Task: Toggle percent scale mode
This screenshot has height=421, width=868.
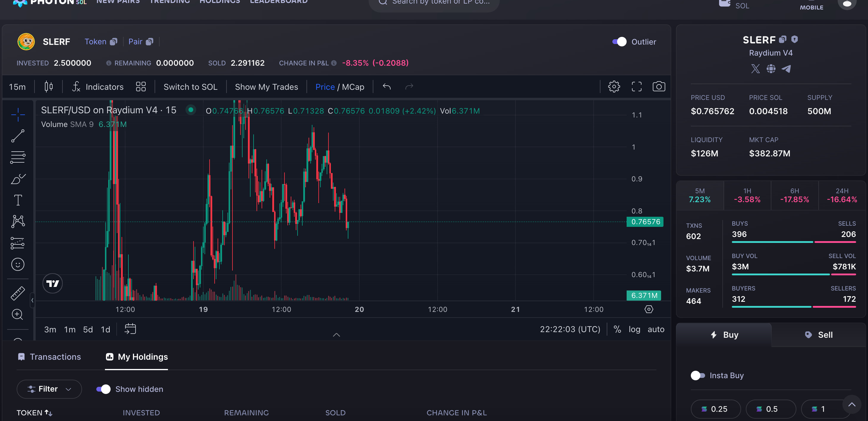Action: click(617, 329)
